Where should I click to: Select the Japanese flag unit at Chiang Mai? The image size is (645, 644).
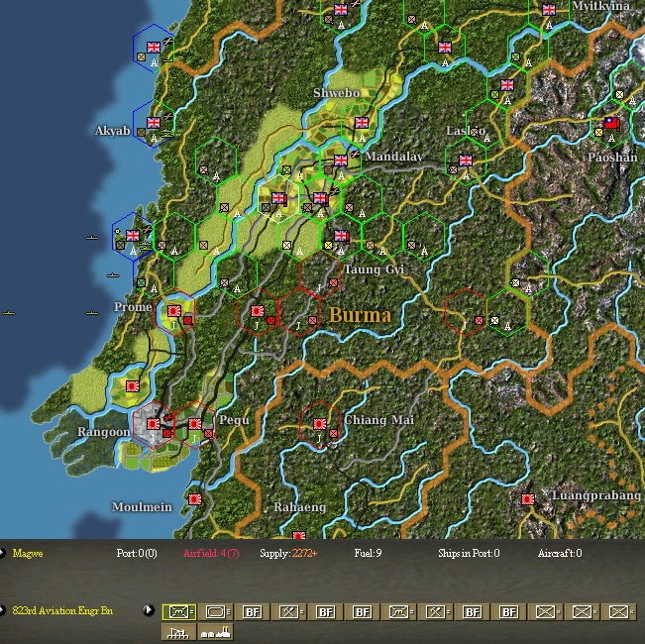(320, 424)
